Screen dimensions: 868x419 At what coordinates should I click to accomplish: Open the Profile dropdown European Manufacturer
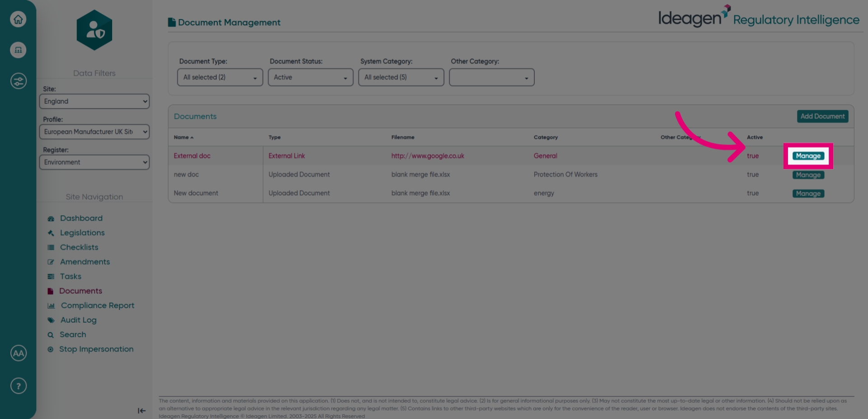tap(94, 132)
